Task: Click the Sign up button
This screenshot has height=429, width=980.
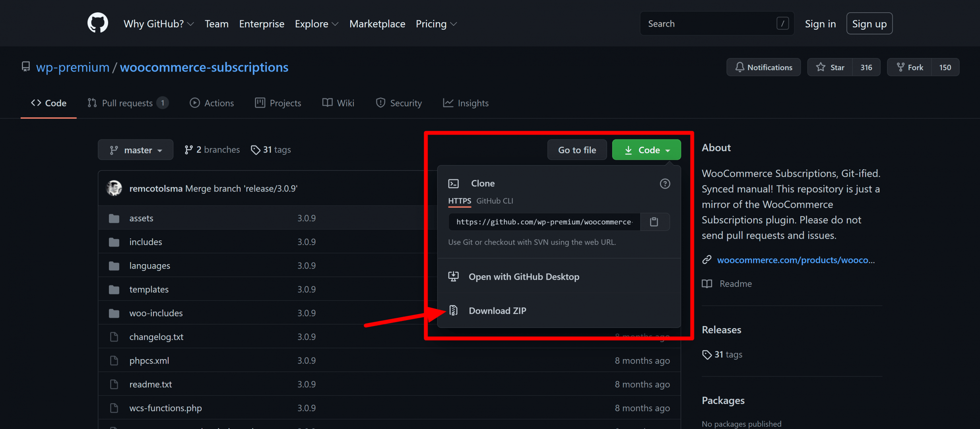Action: coord(869,24)
